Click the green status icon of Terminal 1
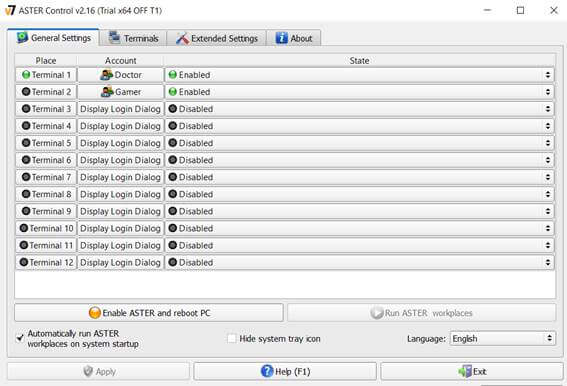The image size is (567, 386). pos(26,75)
